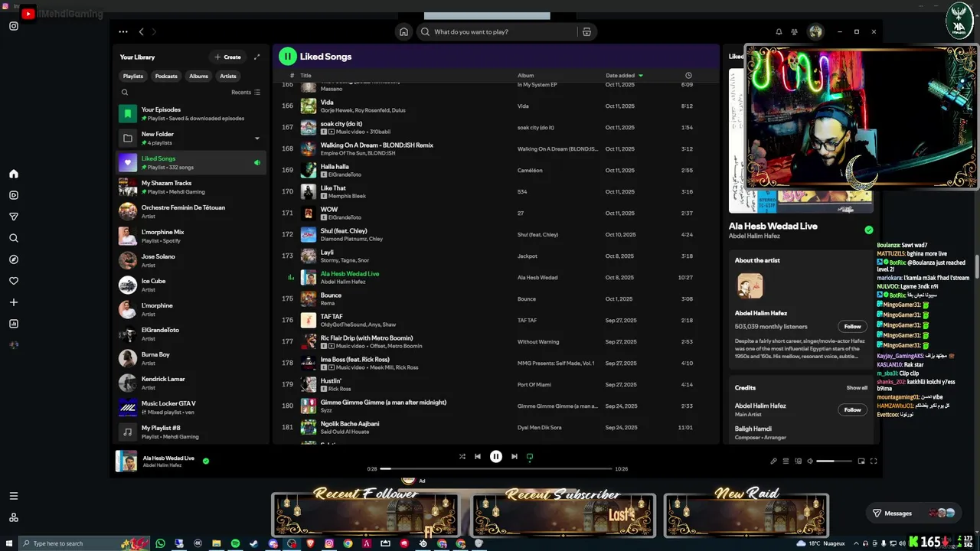Filter library by Podcasts
The image size is (980, 551).
click(x=166, y=76)
